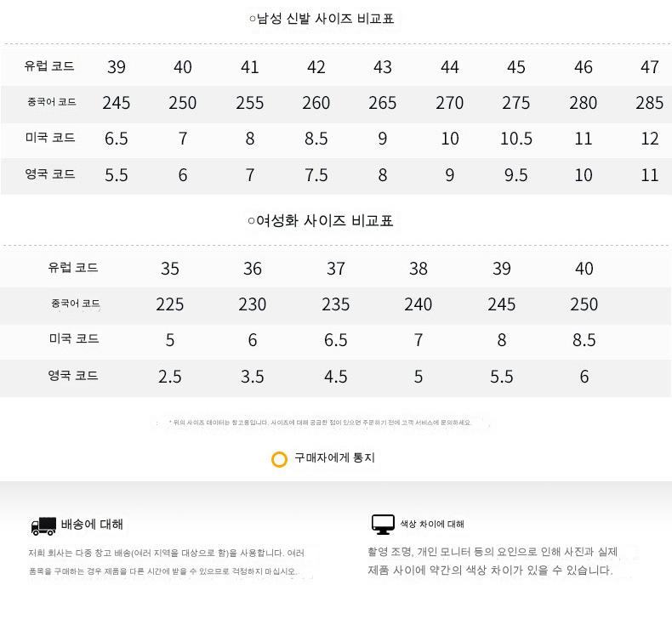Click the delivery truck icon
This screenshot has height=619, width=672.
coord(43,525)
